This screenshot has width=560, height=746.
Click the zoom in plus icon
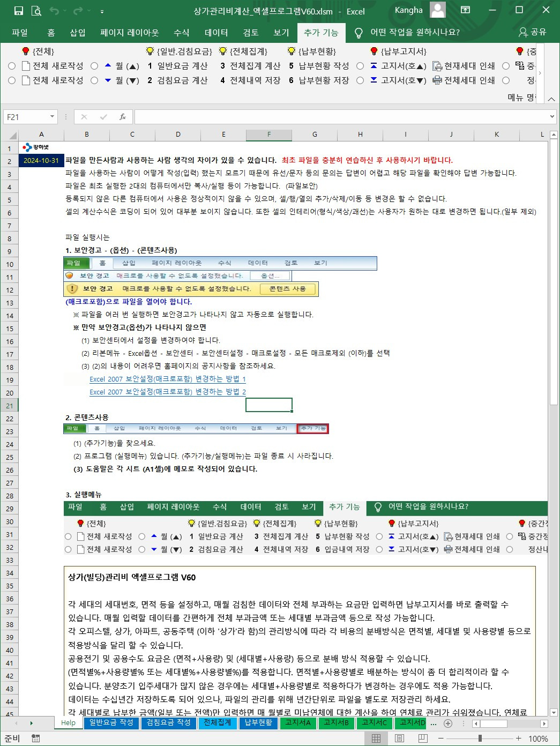click(x=518, y=738)
